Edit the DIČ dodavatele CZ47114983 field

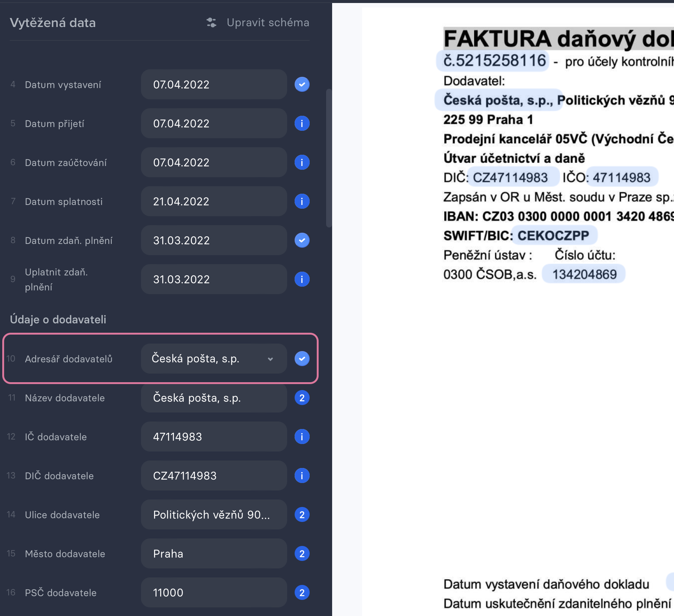(x=214, y=475)
